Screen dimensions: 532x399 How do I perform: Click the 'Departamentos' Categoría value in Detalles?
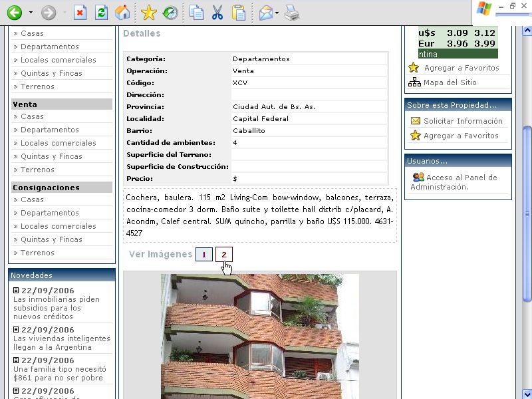click(x=261, y=59)
